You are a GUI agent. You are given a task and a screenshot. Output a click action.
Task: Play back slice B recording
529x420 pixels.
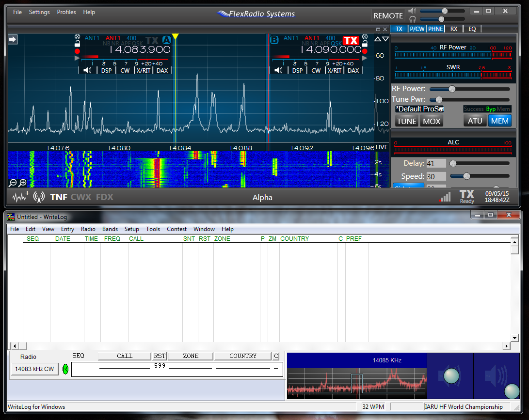(364, 58)
